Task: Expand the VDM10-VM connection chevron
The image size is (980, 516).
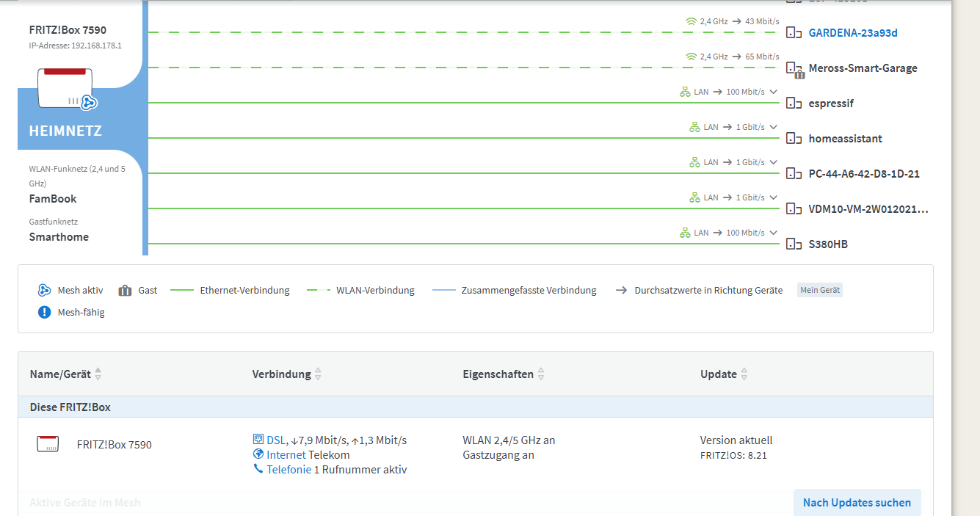Action: [x=772, y=197]
